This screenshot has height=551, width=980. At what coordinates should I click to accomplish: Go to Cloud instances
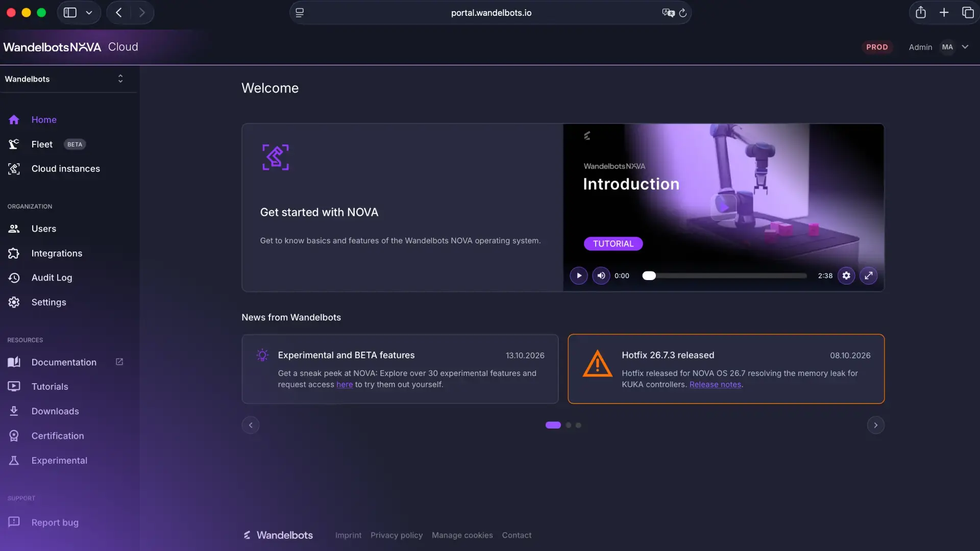(x=65, y=169)
